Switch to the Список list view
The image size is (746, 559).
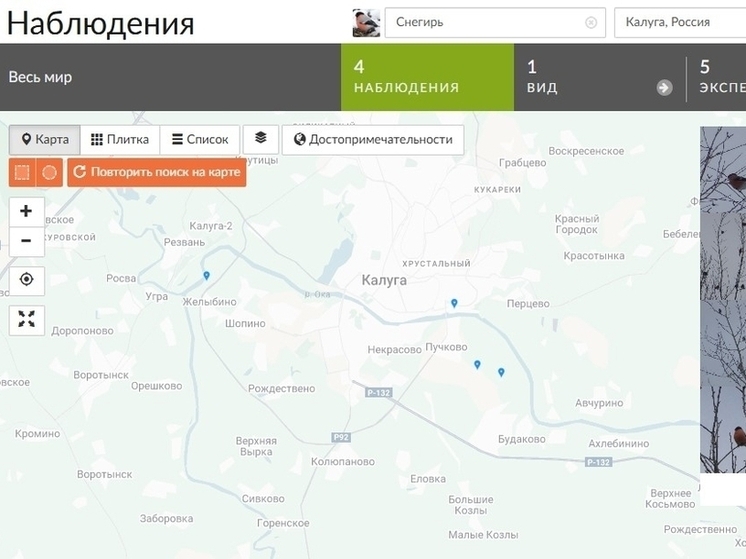point(200,139)
